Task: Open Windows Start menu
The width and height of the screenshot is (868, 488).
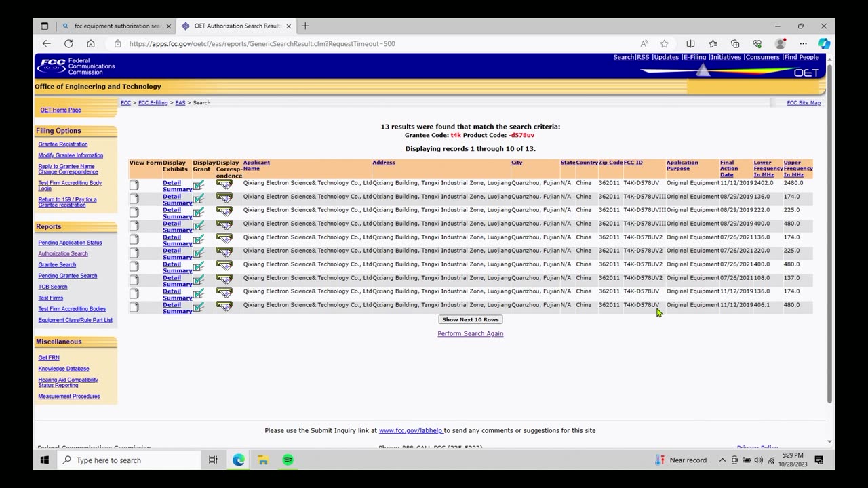Action: [x=45, y=460]
